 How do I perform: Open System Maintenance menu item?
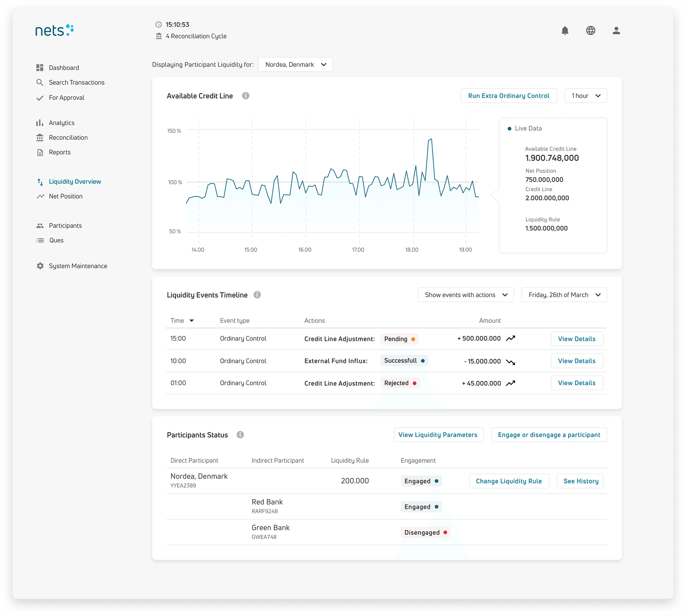click(78, 266)
